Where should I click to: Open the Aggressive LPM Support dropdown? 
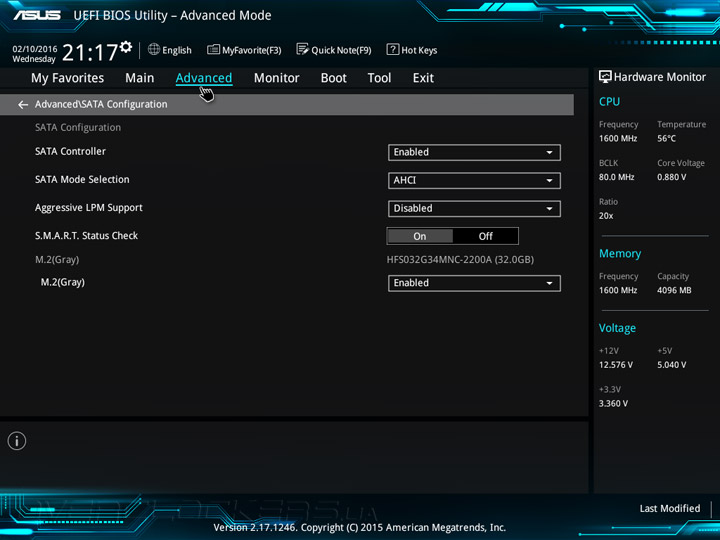(474, 208)
